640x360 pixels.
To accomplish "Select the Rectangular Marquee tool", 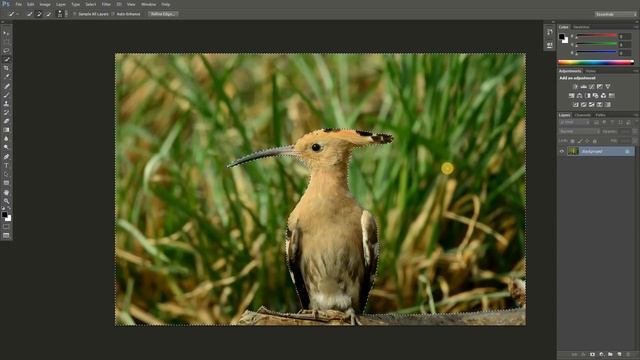I will (x=6, y=42).
